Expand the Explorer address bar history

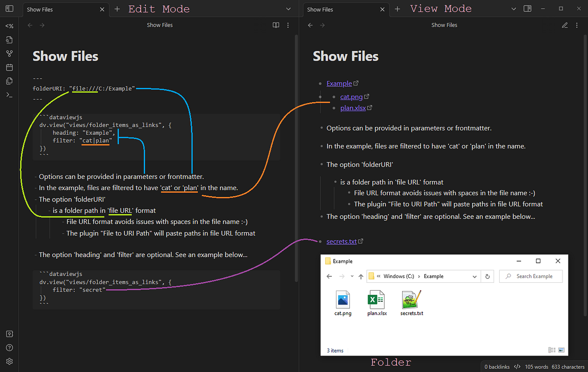pos(475,276)
